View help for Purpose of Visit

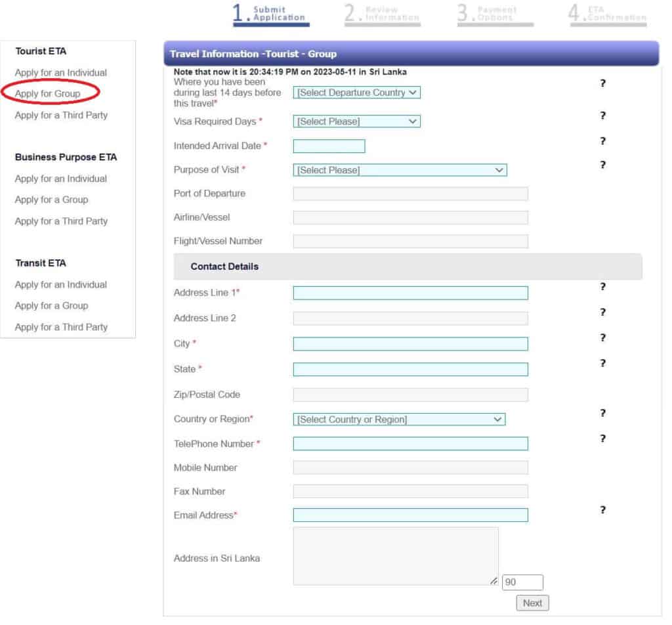[x=602, y=163]
